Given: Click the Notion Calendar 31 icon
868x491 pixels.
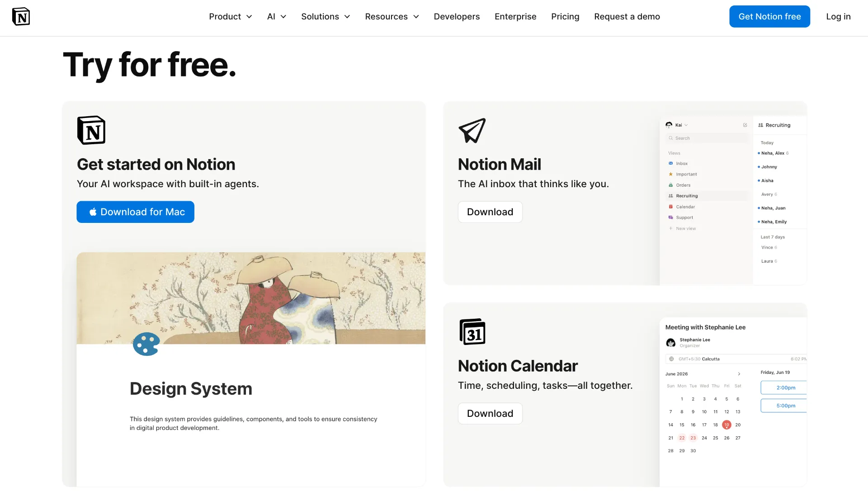Looking at the screenshot, I should tap(472, 332).
